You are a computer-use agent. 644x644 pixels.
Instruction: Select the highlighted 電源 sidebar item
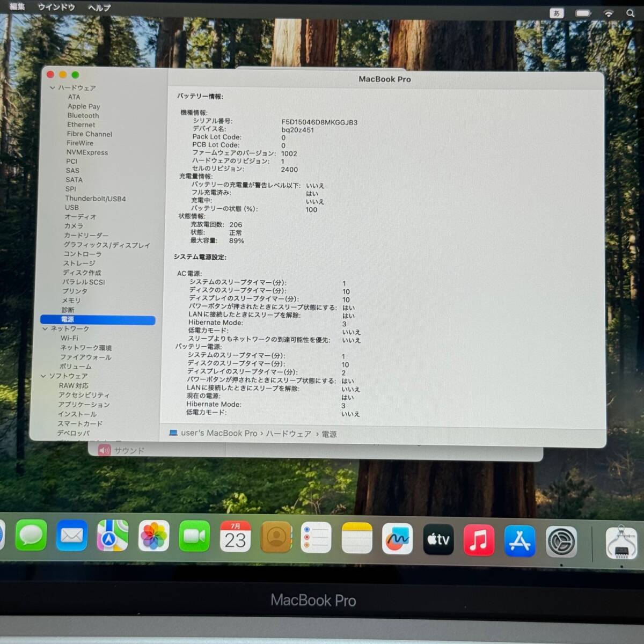click(x=98, y=319)
